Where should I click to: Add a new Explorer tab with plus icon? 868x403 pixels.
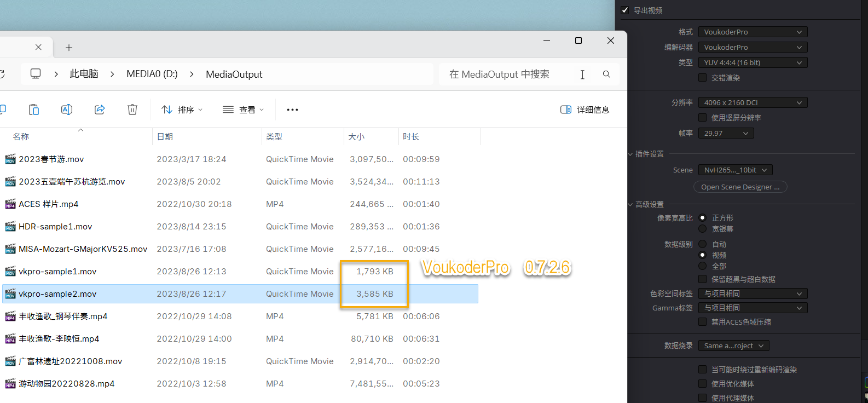pyautogui.click(x=69, y=48)
